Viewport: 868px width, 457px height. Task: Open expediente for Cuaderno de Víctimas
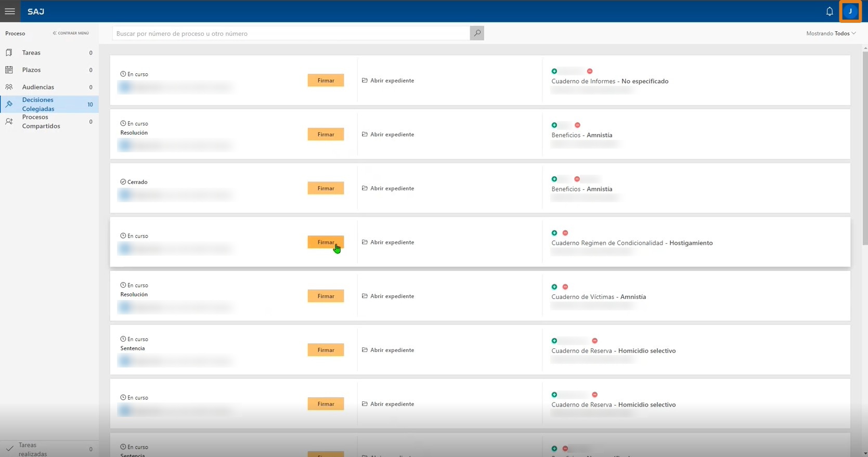(x=388, y=296)
